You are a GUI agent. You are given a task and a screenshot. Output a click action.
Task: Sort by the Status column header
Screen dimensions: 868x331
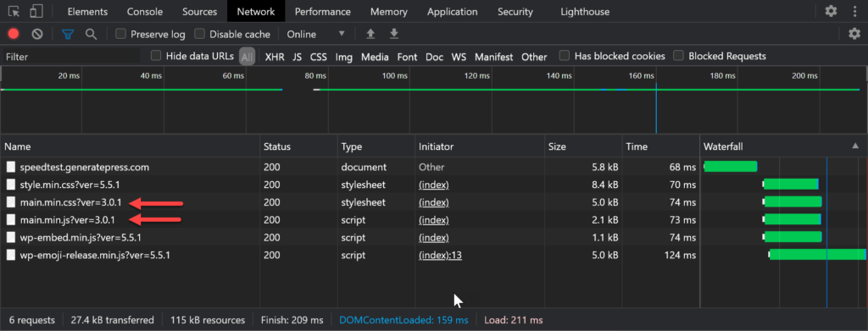click(299, 146)
